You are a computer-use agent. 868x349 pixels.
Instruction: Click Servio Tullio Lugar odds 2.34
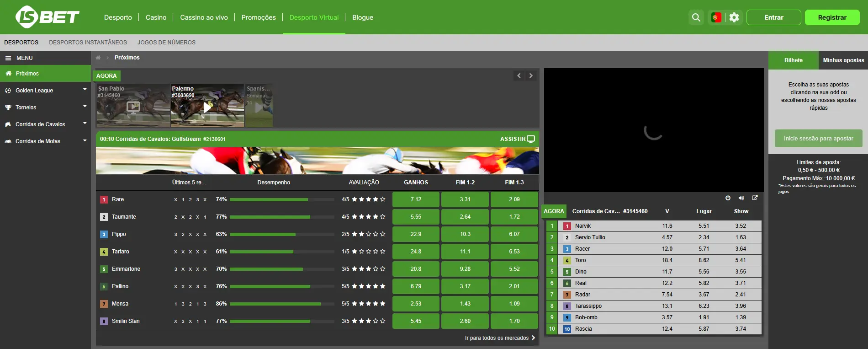click(704, 237)
